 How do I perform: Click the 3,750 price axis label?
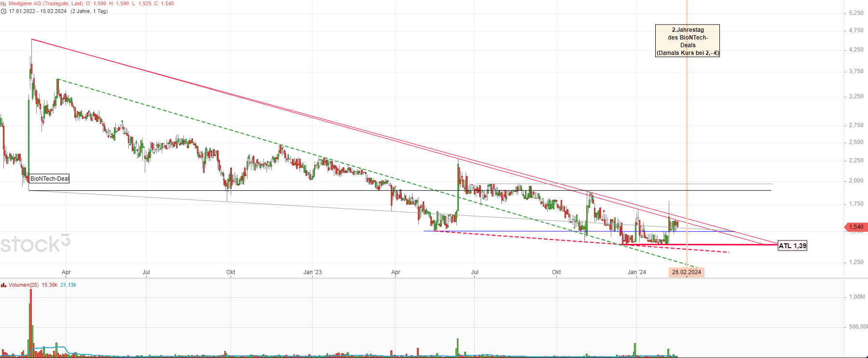[x=856, y=71]
